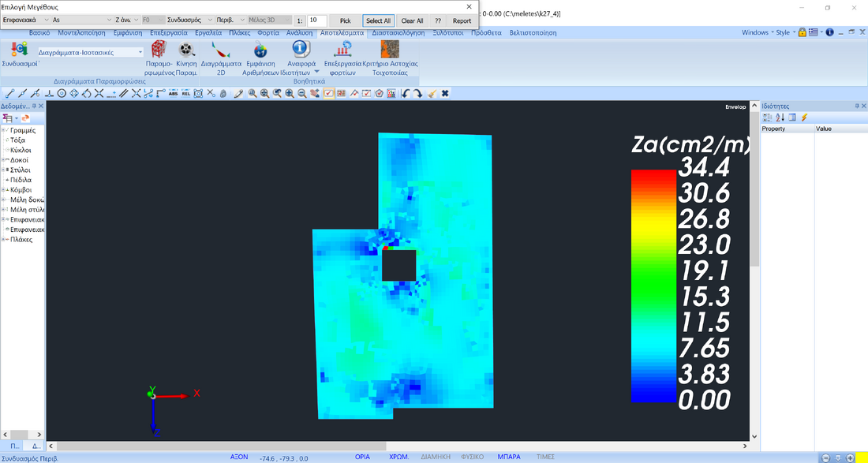Screen dimensions: 868x463
Task: Click the Εμφάνιση Αριθμήσεων icon
Action: [x=260, y=50]
